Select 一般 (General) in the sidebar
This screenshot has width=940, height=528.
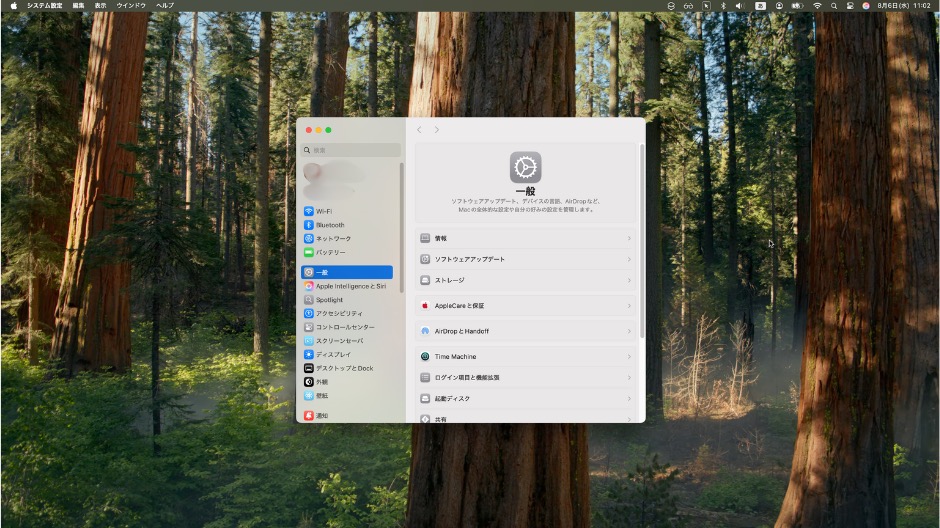coord(347,272)
